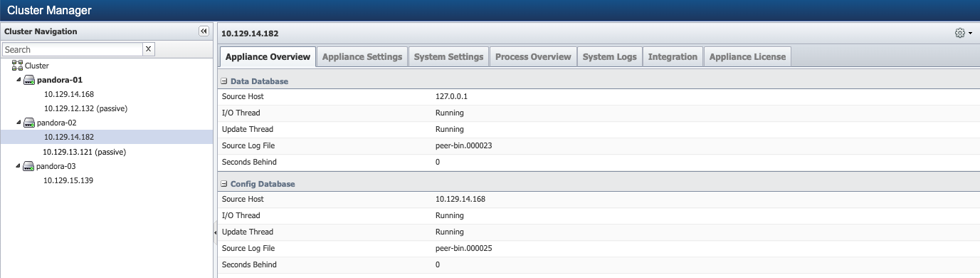The image size is (980, 278).
Task: Click the pandora-02 server icon
Action: [x=29, y=123]
